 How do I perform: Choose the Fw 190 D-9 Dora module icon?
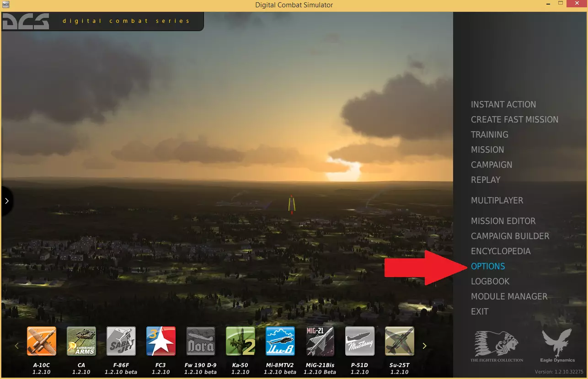point(201,341)
